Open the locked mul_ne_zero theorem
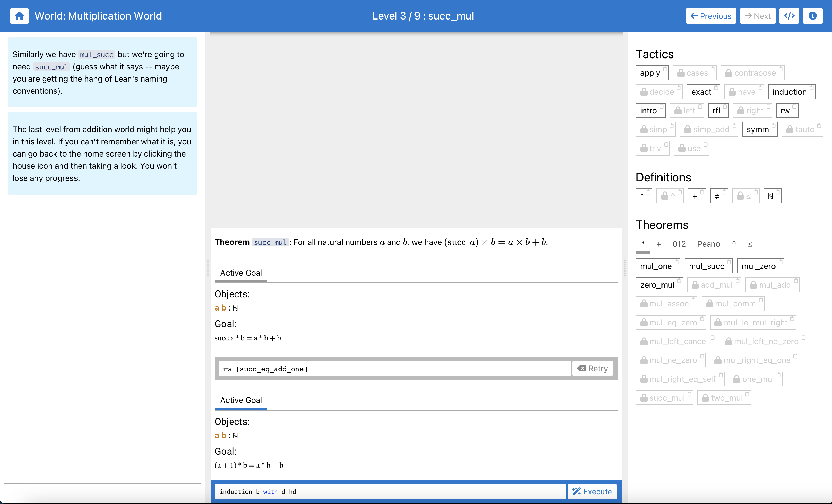 tap(670, 360)
